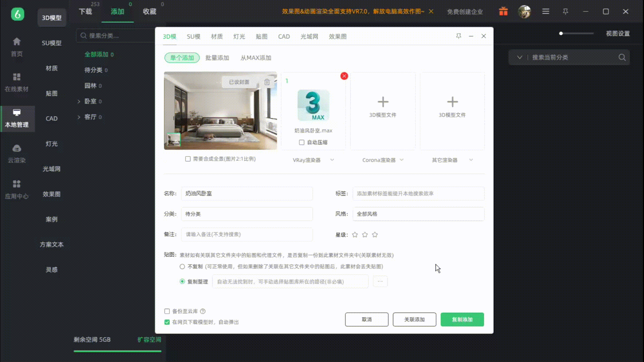Open SU模 tab in dialog

(194, 37)
